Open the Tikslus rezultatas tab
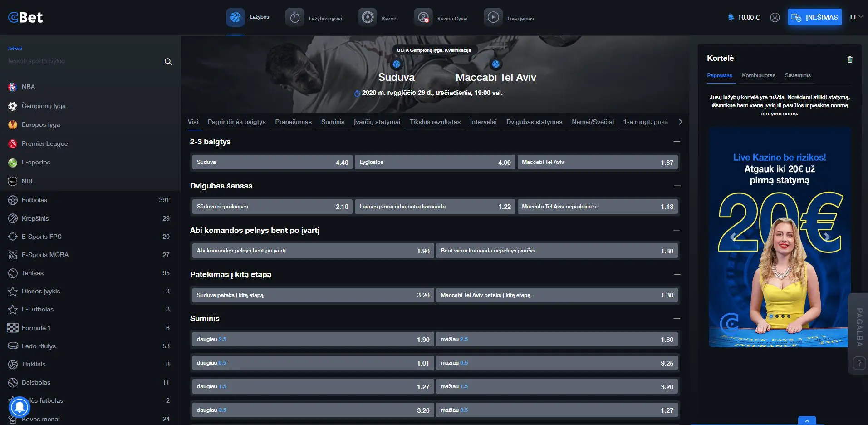868x425 pixels. 435,122
